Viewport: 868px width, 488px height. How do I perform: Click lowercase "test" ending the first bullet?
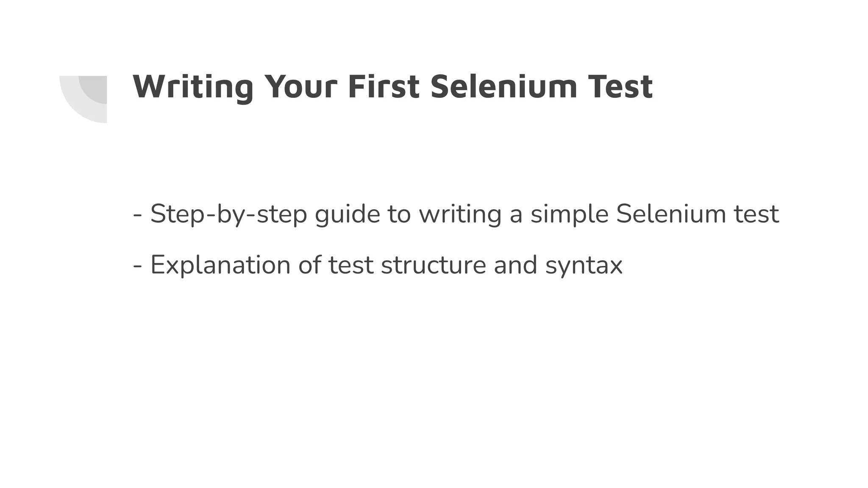click(756, 215)
